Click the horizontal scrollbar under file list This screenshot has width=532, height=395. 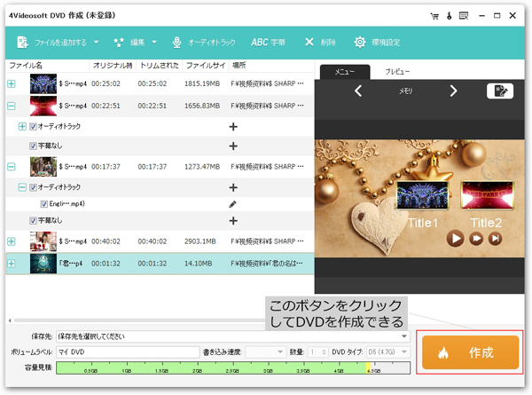[139, 320]
